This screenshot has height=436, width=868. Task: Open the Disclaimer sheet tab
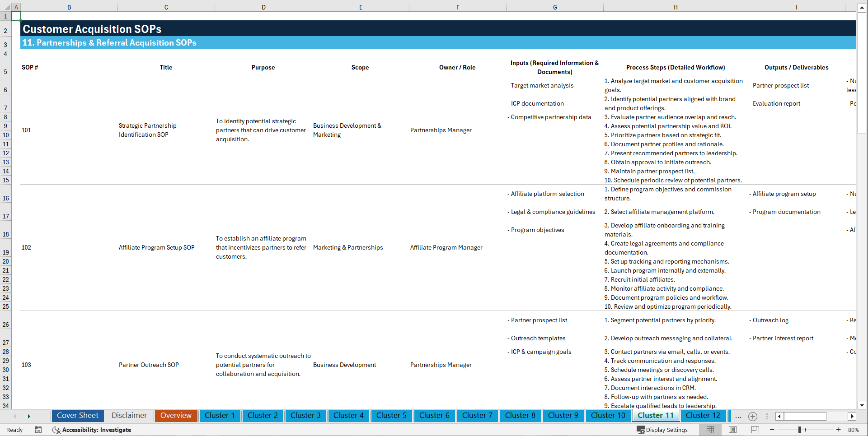[x=129, y=416]
